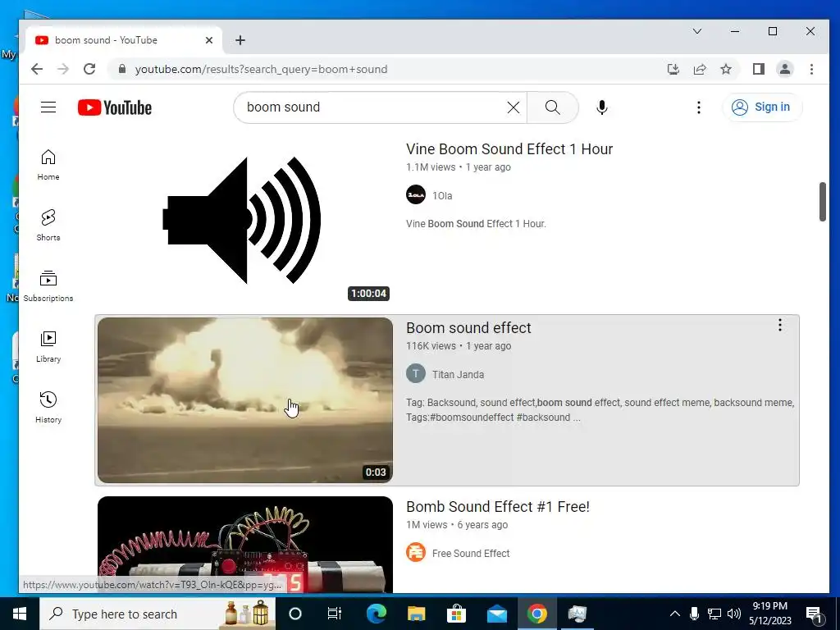Open a new Chrome tab
The image size is (840, 630).
click(240, 40)
